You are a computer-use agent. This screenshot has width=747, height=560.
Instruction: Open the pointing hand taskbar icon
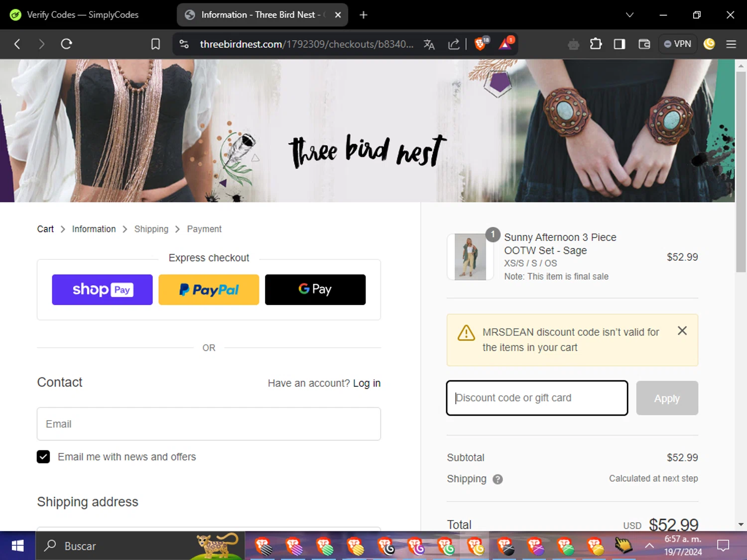(x=623, y=546)
